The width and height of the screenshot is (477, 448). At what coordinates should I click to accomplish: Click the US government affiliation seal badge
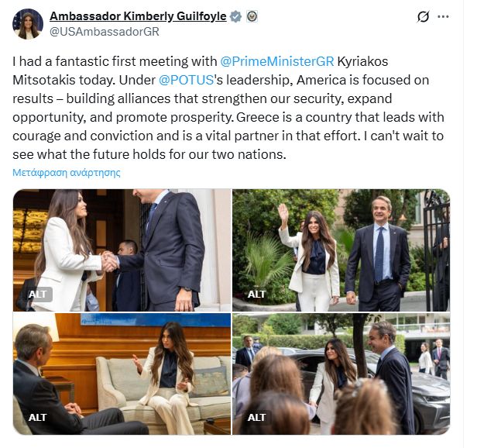[x=252, y=16]
